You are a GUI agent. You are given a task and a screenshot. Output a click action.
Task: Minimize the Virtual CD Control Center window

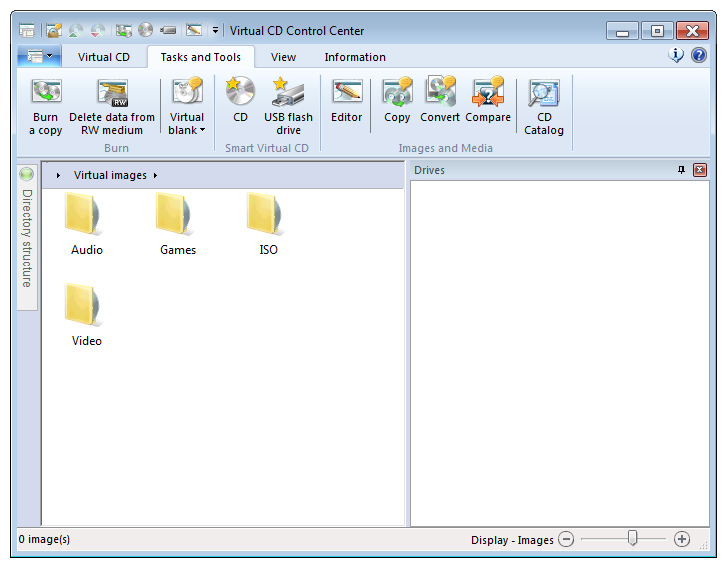click(x=622, y=31)
